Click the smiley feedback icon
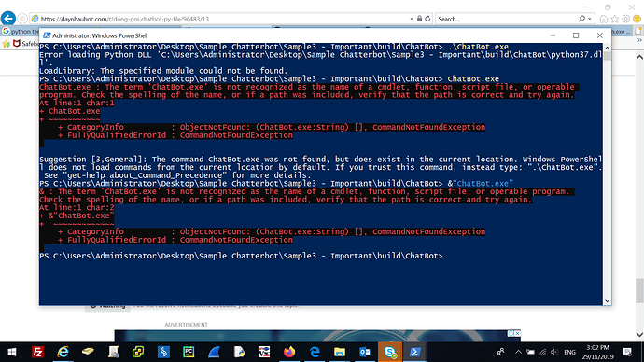This screenshot has height=362, width=644. (637, 19)
